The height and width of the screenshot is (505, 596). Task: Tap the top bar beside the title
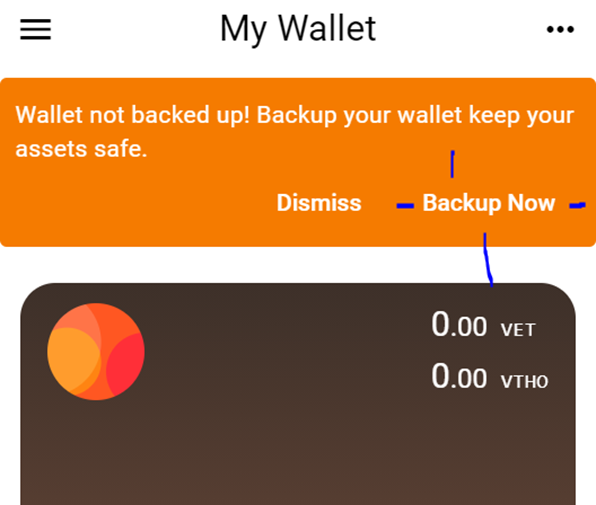click(x=456, y=29)
